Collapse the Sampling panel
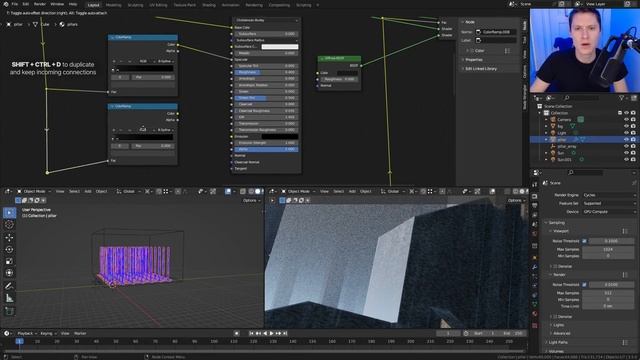This screenshot has height=360, width=640. [556, 223]
